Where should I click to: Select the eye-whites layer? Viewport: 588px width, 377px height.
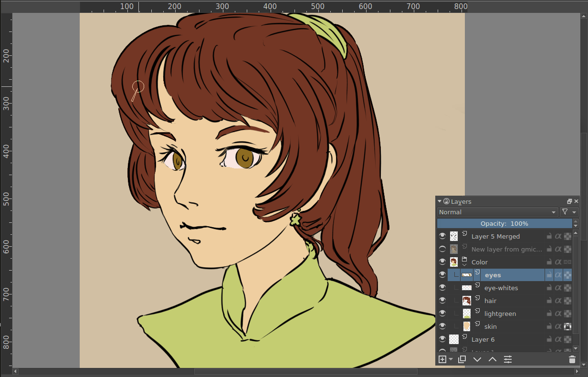click(501, 288)
